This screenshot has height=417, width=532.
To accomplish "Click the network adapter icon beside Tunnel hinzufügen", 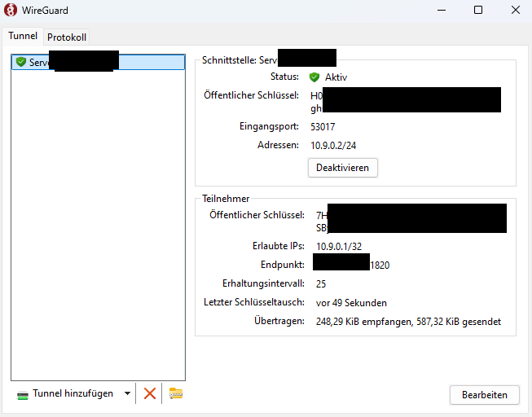I will (23, 394).
